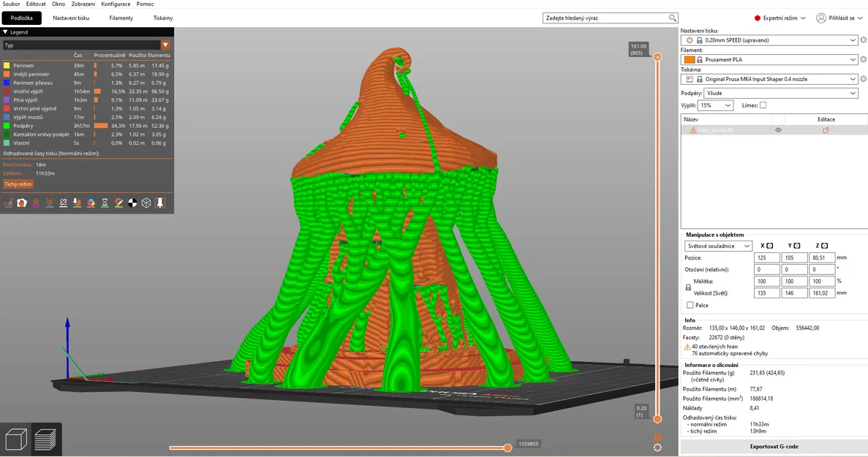Open Světové souřadnice coordinates dropdown
868x457 pixels.
pyautogui.click(x=718, y=246)
